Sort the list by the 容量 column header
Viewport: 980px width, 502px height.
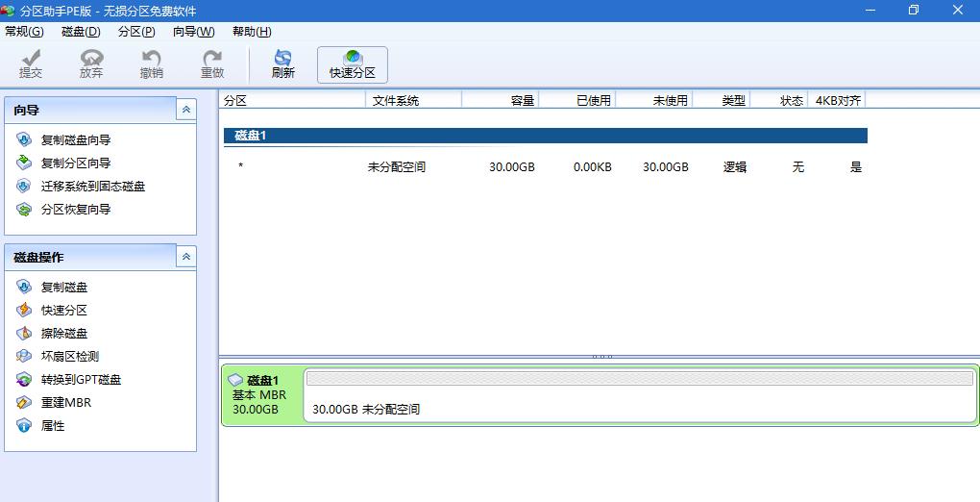tap(500, 100)
